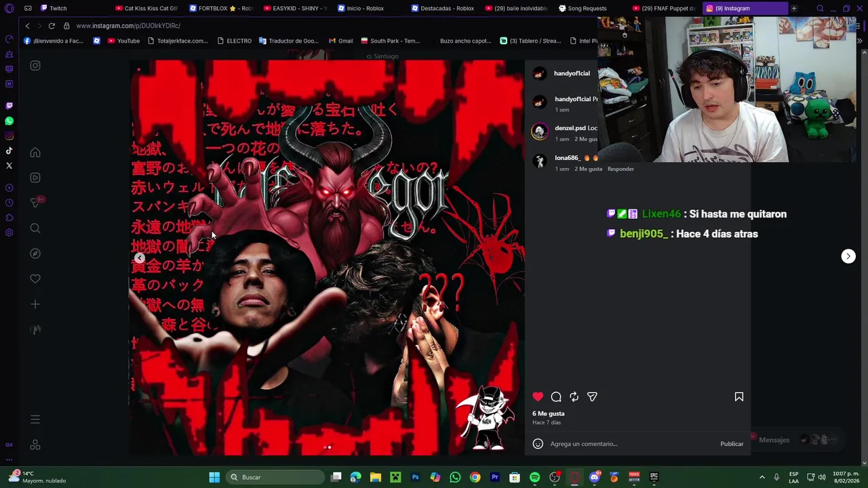Click the Create plus icon in sidebar

pos(35,304)
